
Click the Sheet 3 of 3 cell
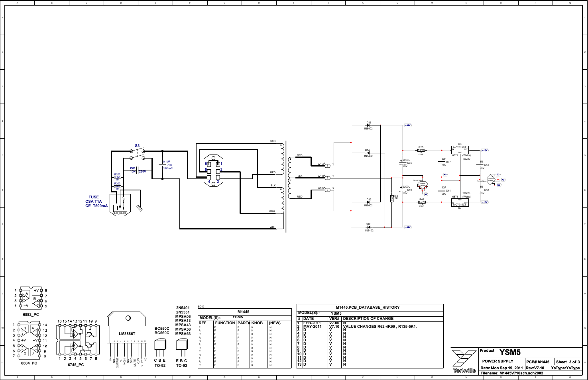568,362
